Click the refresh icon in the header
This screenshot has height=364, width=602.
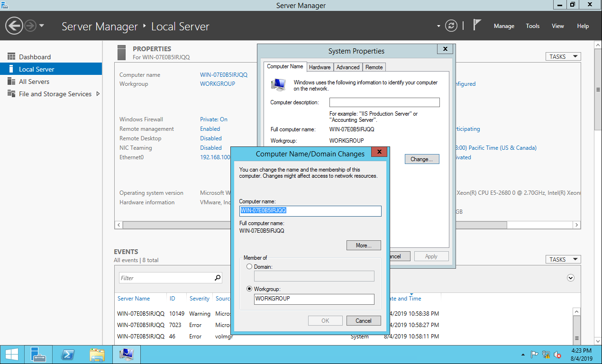point(452,26)
